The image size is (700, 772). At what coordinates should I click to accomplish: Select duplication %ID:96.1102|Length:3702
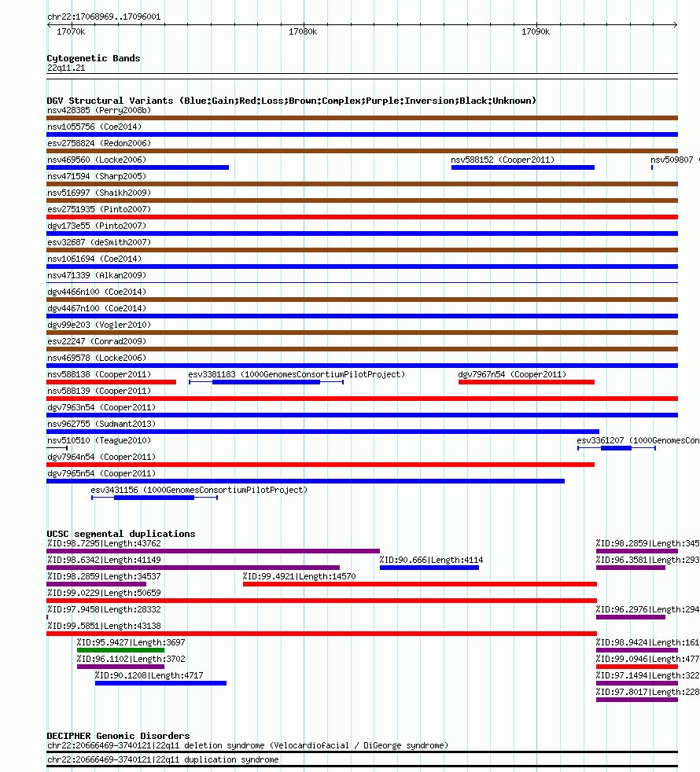(x=120, y=667)
